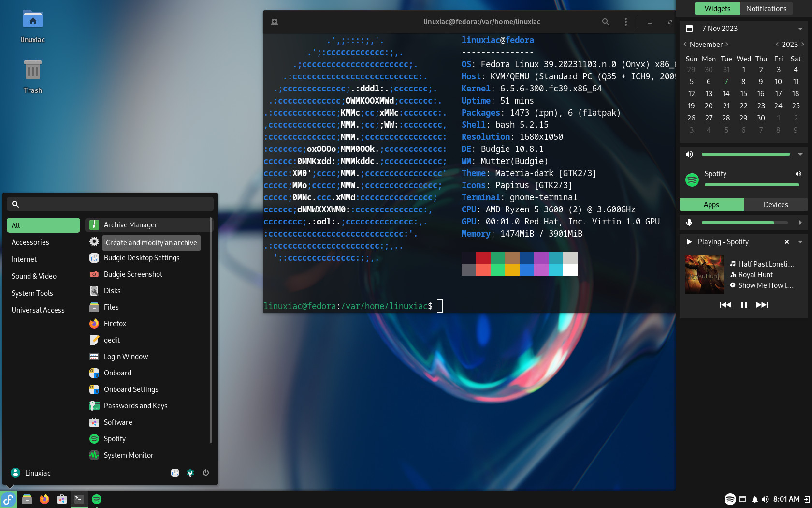812x508 pixels.
Task: Select November 15 in the calendar
Action: pos(743,94)
